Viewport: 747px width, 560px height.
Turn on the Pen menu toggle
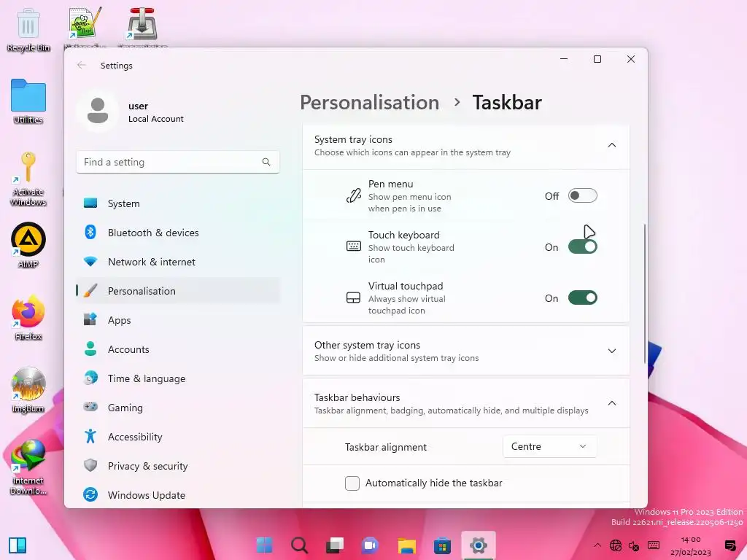click(x=582, y=195)
